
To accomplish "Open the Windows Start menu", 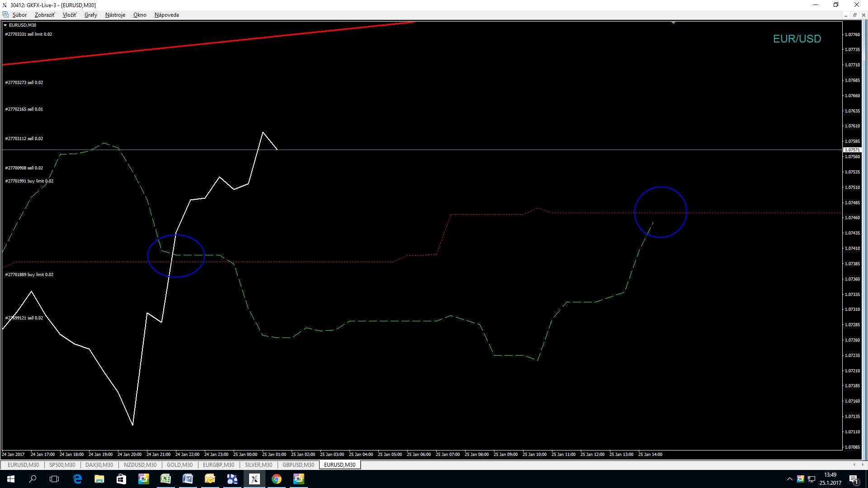I will (11, 479).
